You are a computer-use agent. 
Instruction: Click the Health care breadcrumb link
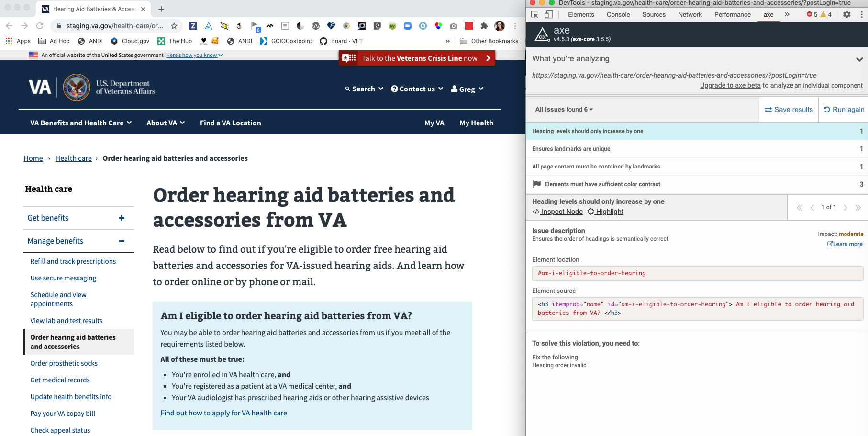coord(74,158)
